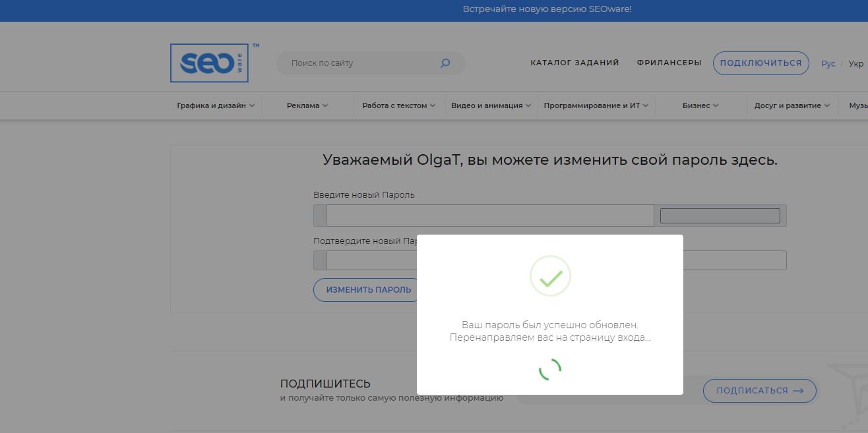Go to the Фрилансеры section
Viewport: 868px width, 433px height.
coord(669,63)
